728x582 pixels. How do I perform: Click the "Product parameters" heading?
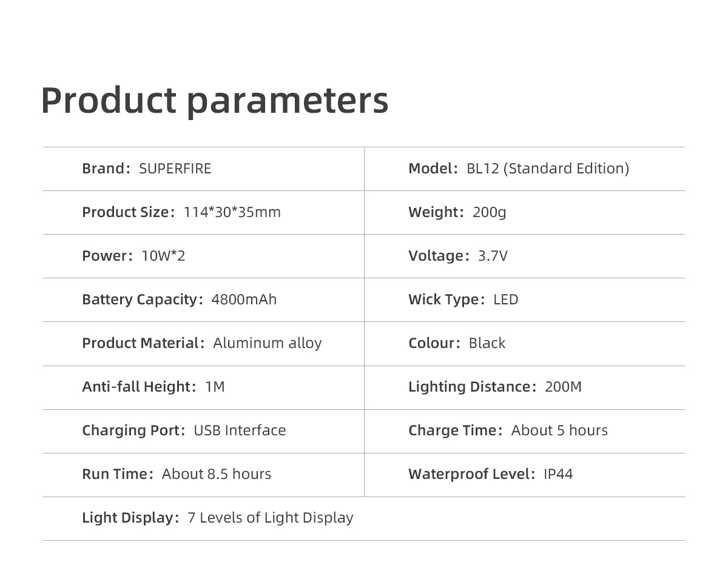point(214,100)
